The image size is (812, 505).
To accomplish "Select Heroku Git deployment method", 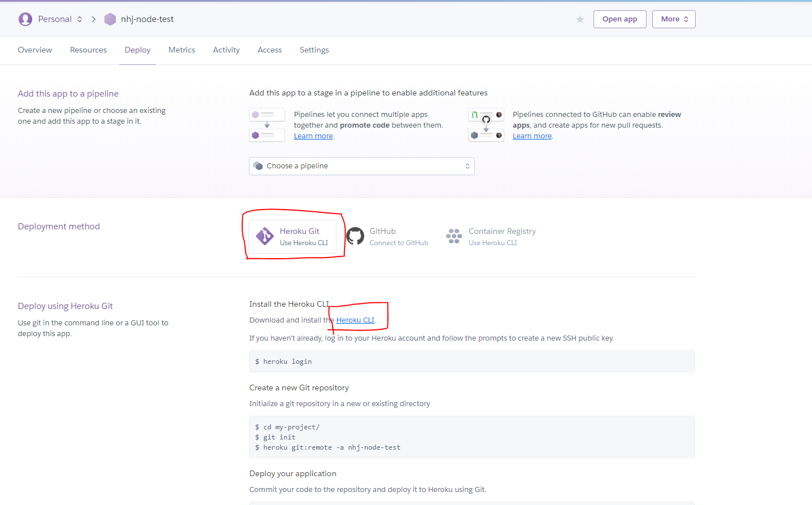I will point(293,236).
